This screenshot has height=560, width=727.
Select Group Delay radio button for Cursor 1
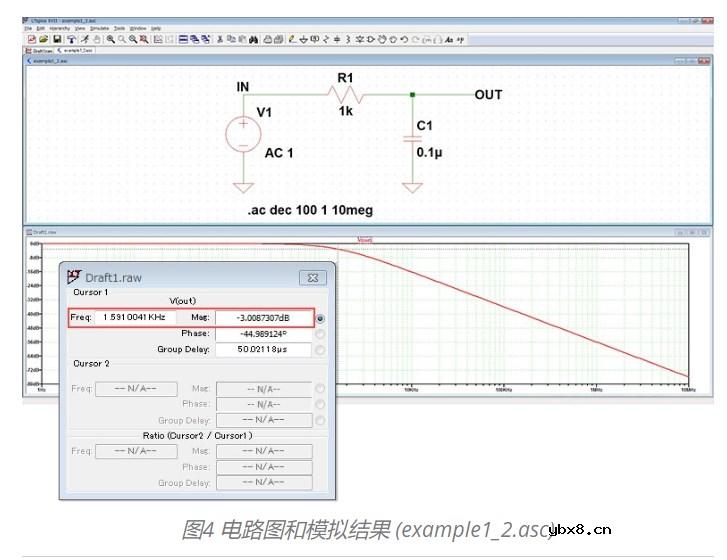[320, 350]
